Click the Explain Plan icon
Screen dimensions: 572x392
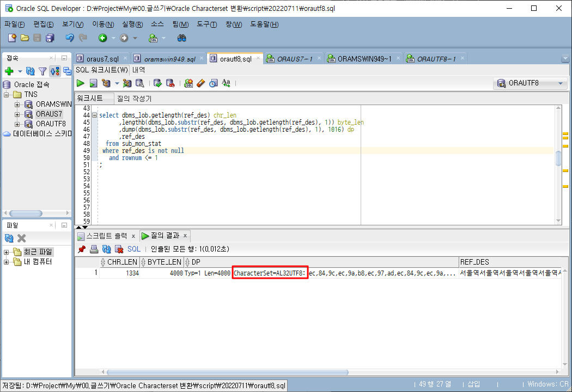(106, 83)
